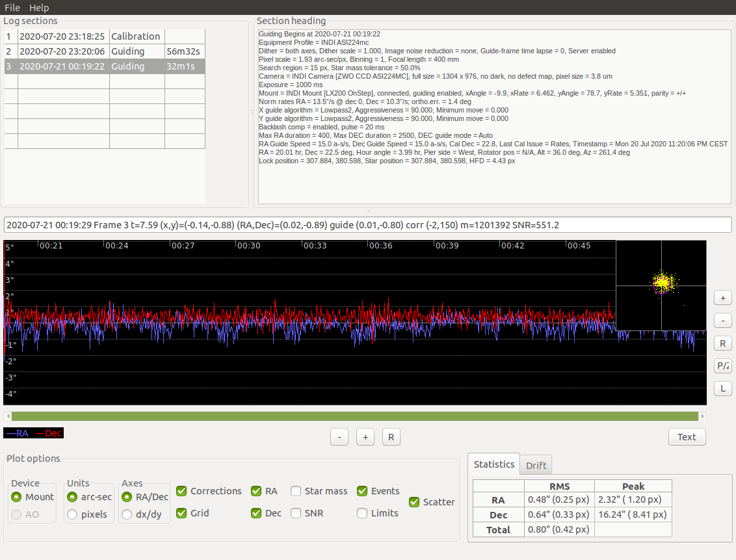This screenshot has height=560, width=736.
Task: Click the P/Z pan-zoom mode button
Action: 722,366
